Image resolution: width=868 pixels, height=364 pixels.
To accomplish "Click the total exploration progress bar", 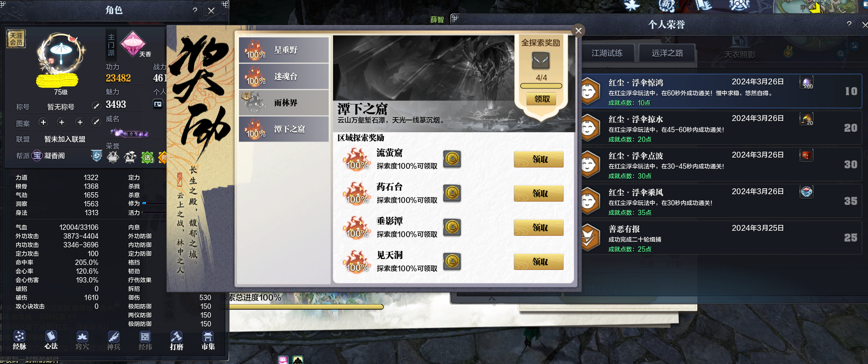I will point(306,307).
